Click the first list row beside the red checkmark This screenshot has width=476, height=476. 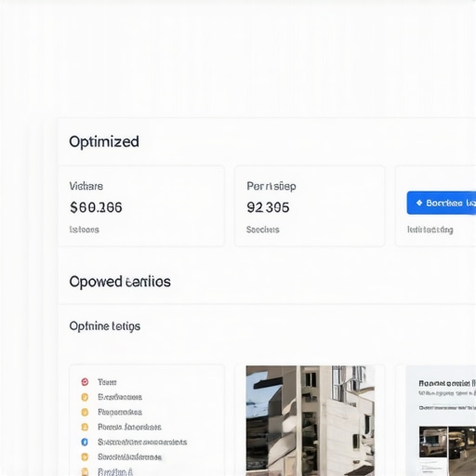(107, 382)
